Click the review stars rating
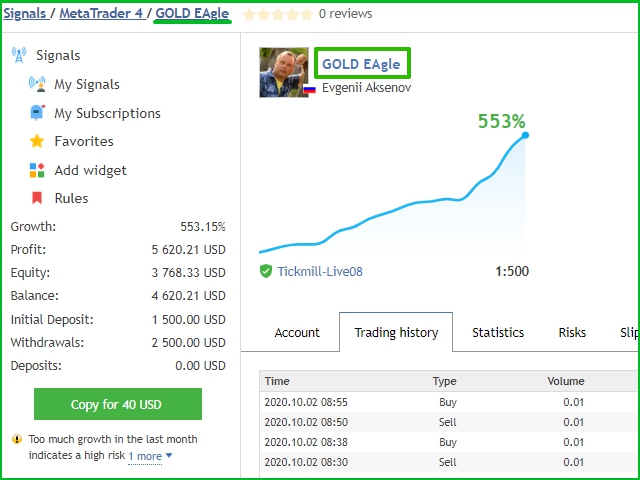640x480 pixels. 278,15
